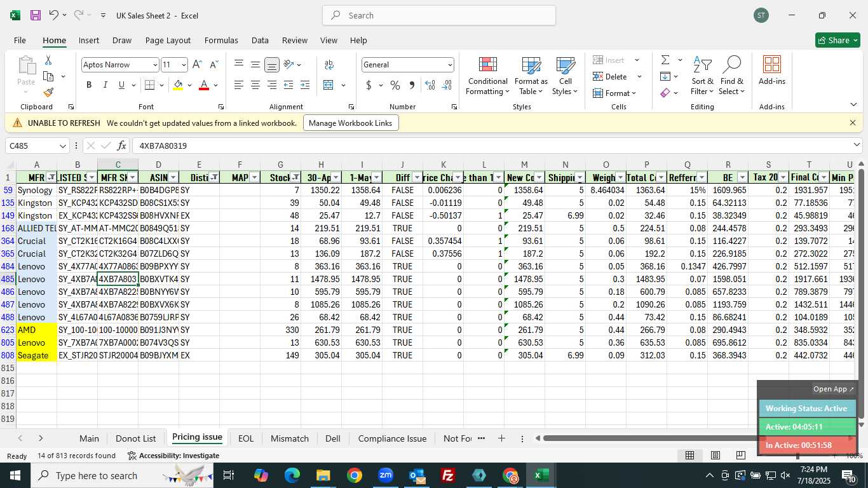
Task: Click in the Search box
Action: click(439, 15)
